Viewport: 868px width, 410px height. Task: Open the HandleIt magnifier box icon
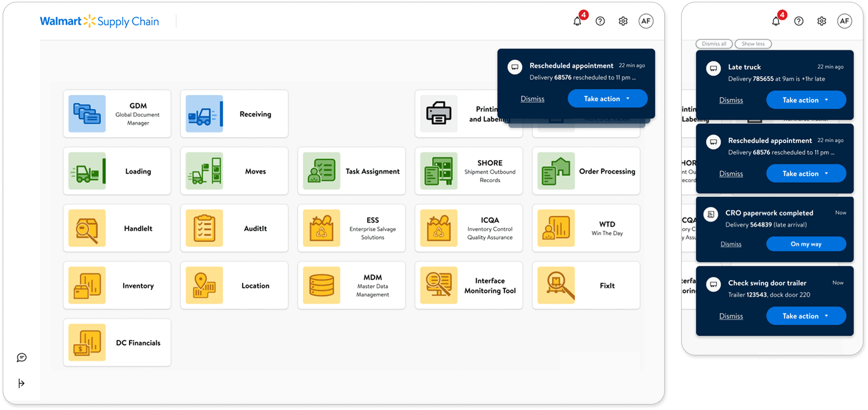click(x=87, y=228)
